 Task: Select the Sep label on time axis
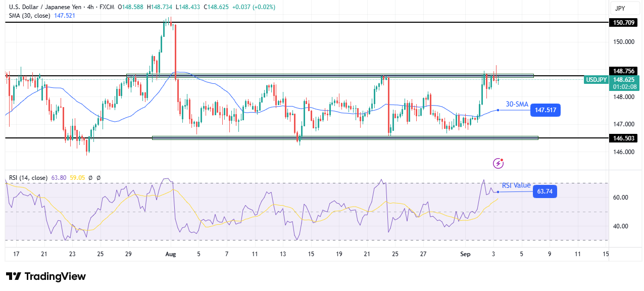pos(465,254)
